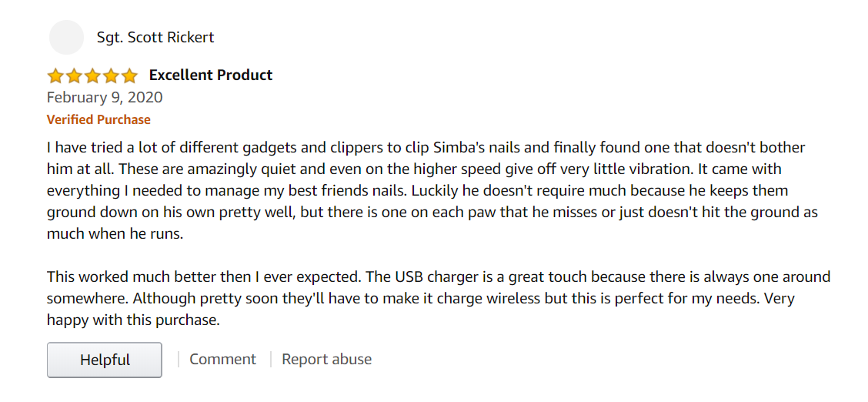Screen dimensions: 868x402
Task: Click the review date February 9, 2020
Action: click(x=105, y=98)
